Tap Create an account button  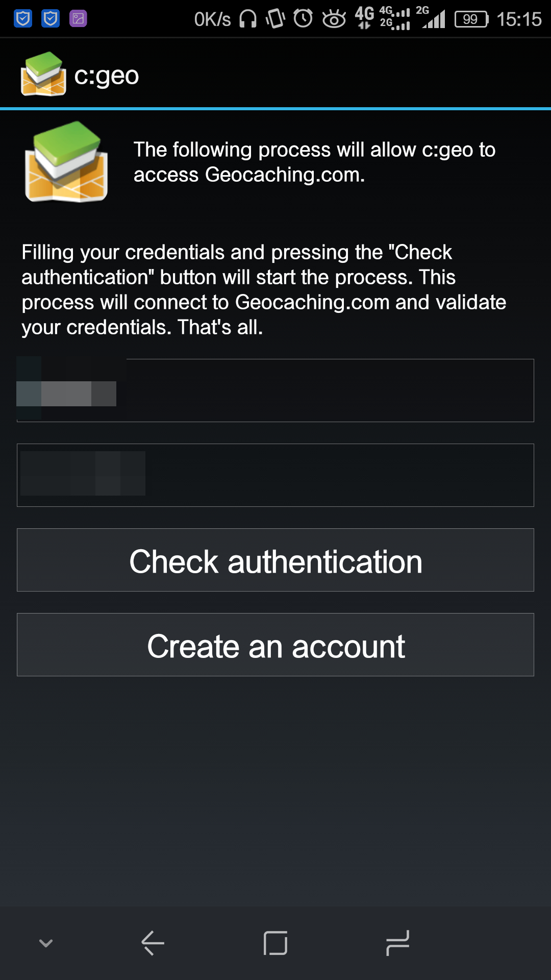pyautogui.click(x=275, y=645)
